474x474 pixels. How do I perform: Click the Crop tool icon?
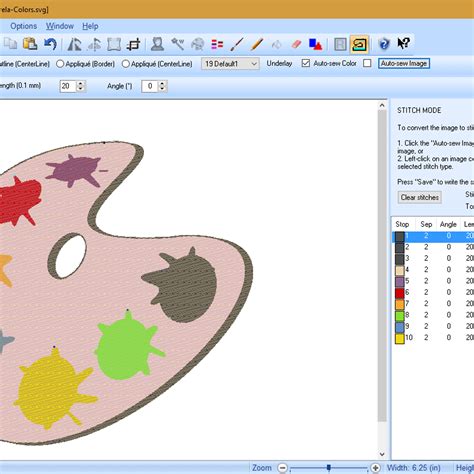click(x=134, y=44)
